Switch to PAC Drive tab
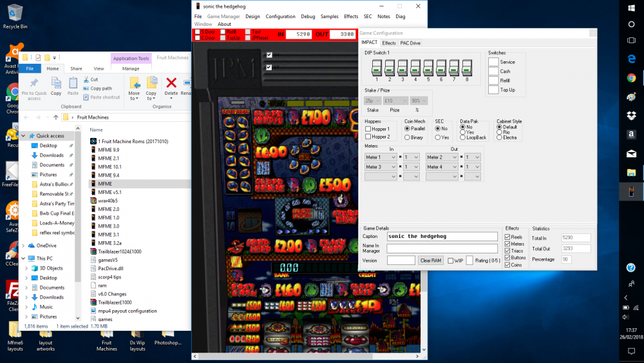This screenshot has width=644, height=363. click(x=410, y=43)
